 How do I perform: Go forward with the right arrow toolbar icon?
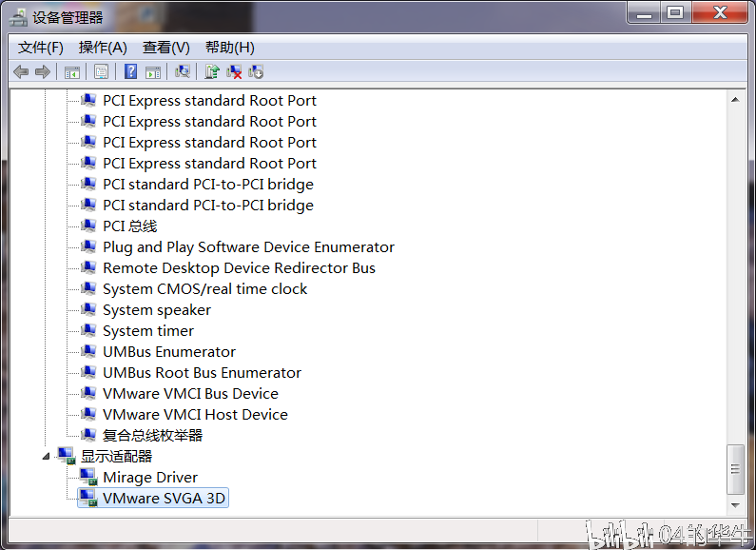click(43, 72)
